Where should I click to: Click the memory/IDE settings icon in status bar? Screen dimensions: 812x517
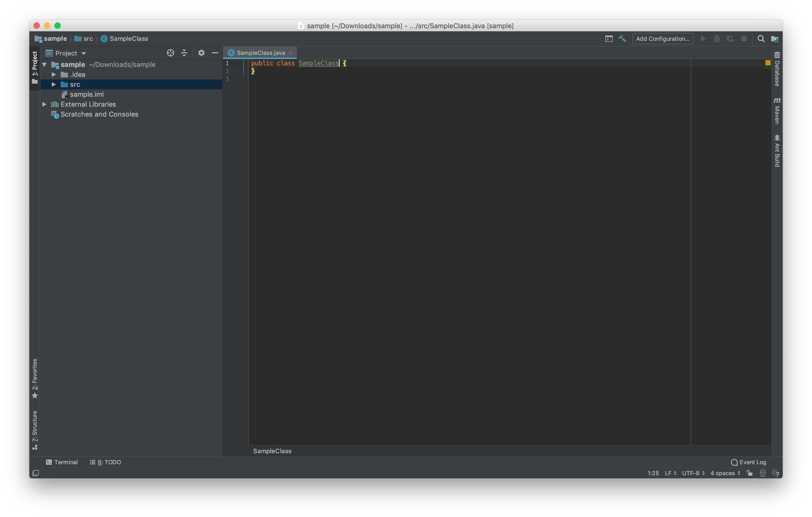pyautogui.click(x=775, y=473)
